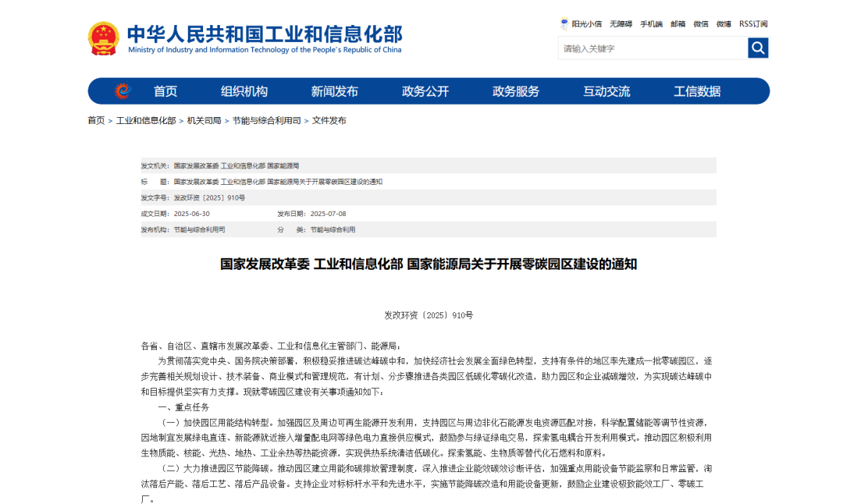Open the 首页 navigation menu item
This screenshot has height=504, width=843.
165,91
